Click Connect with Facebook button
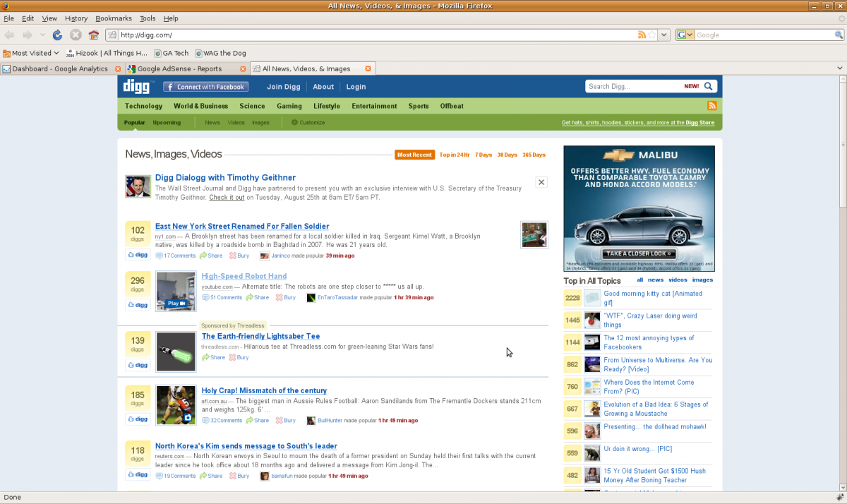This screenshot has height=504, width=847. pos(205,87)
